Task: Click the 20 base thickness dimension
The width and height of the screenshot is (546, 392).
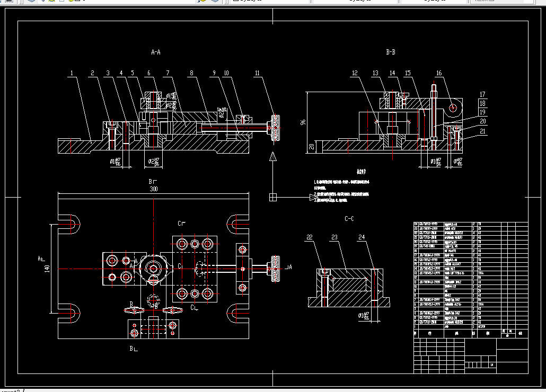Action: [x=312, y=146]
